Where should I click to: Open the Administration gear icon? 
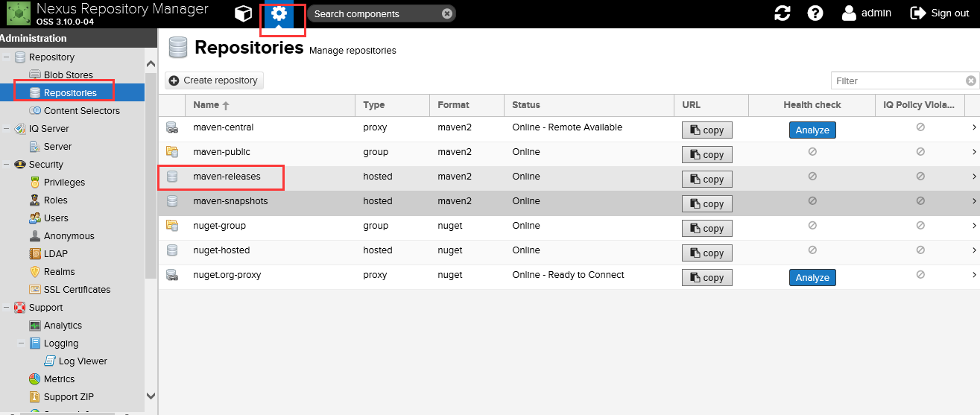point(279,13)
